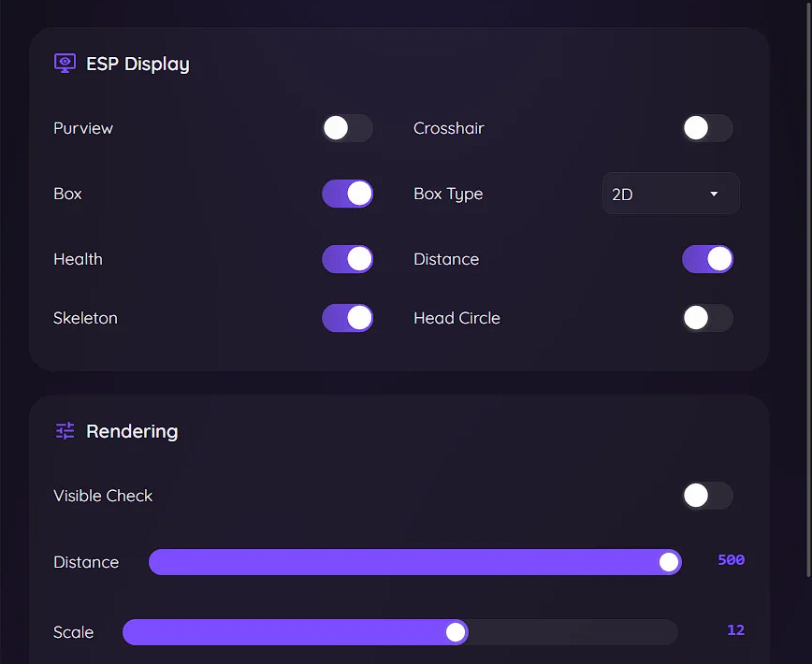Viewport: 812px width, 664px height.
Task: Enable the Head Circle toggle
Action: [x=707, y=318]
